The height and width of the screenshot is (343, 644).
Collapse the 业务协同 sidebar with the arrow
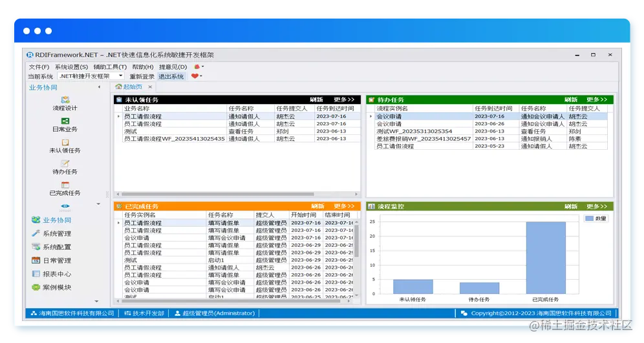[x=99, y=87]
